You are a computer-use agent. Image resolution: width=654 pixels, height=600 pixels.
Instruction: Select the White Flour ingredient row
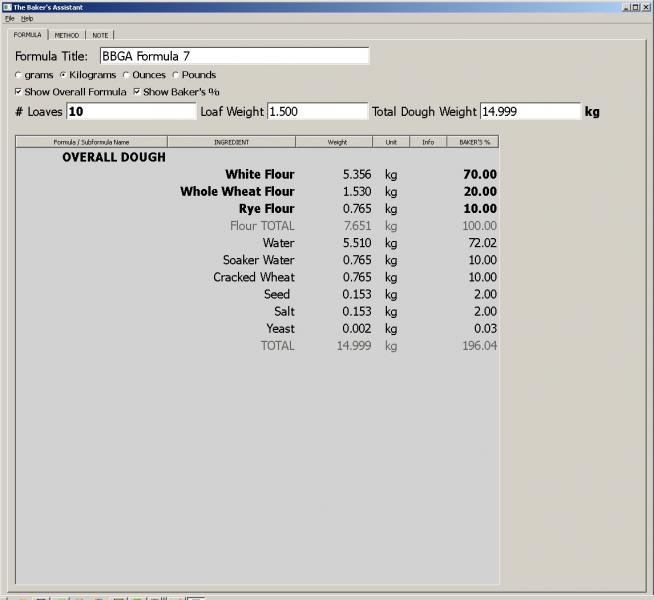coord(259,175)
